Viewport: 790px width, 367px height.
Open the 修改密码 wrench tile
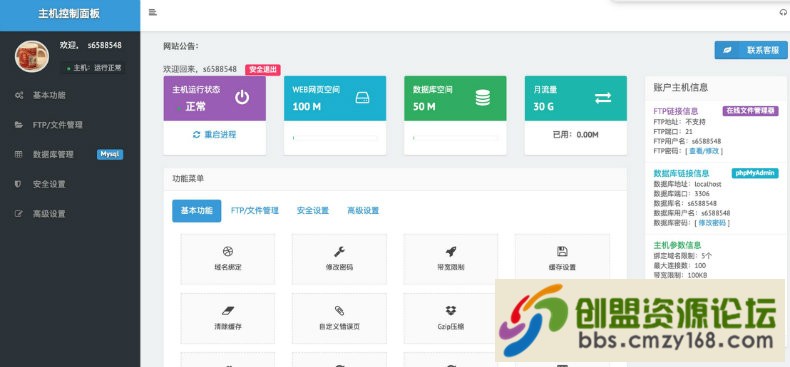click(x=339, y=259)
